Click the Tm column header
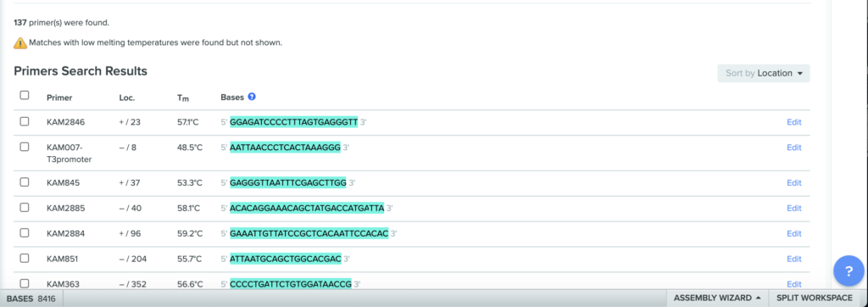The width and height of the screenshot is (868, 307). point(183,98)
